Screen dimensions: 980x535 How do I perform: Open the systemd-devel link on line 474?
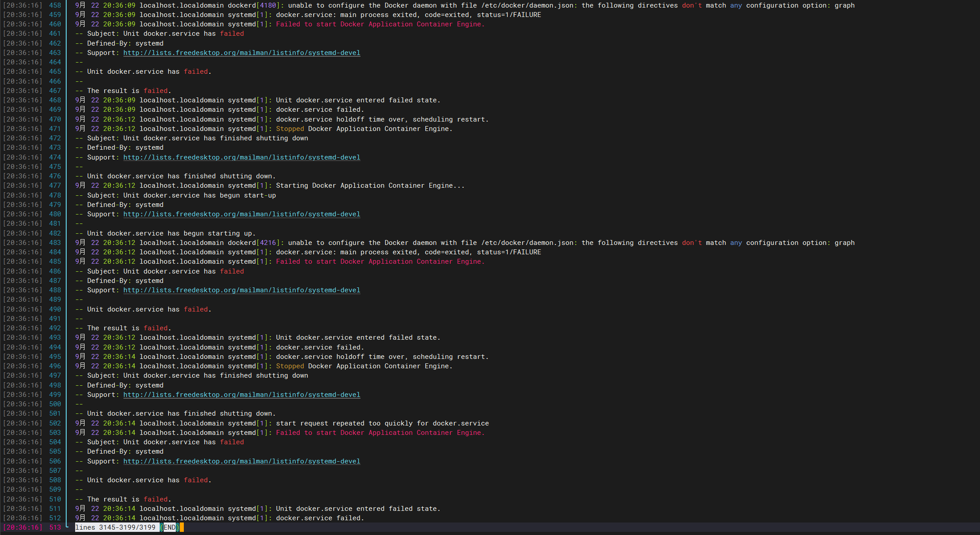(x=242, y=157)
